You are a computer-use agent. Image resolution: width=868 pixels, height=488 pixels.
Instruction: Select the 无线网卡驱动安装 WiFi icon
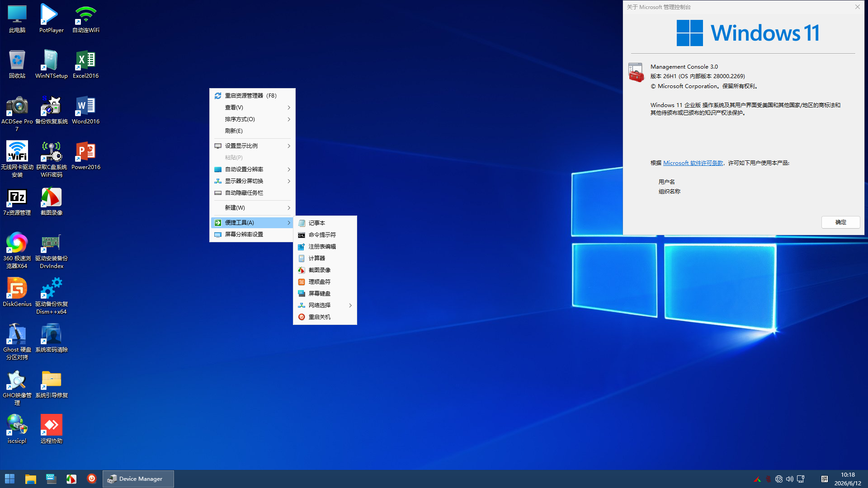(x=17, y=159)
